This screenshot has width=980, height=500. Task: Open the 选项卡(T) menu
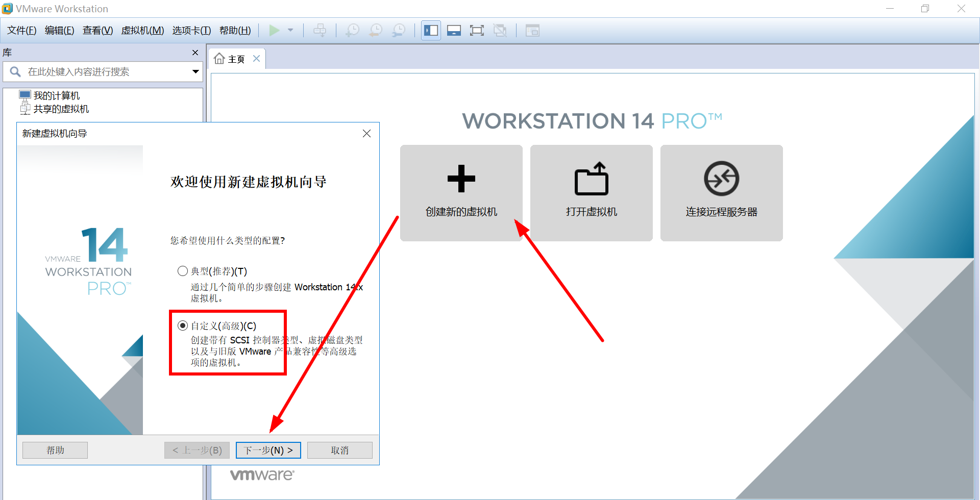[191, 31]
